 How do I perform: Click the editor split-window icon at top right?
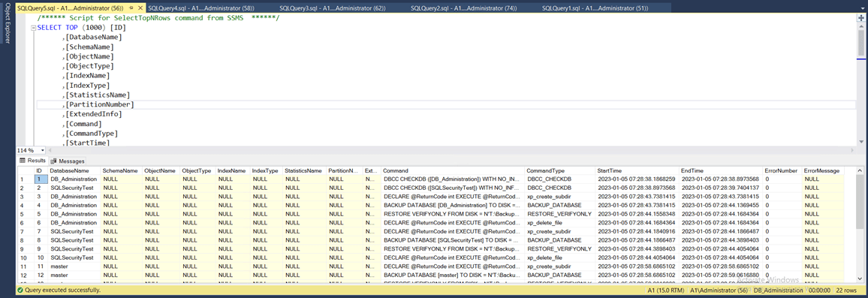[x=860, y=18]
